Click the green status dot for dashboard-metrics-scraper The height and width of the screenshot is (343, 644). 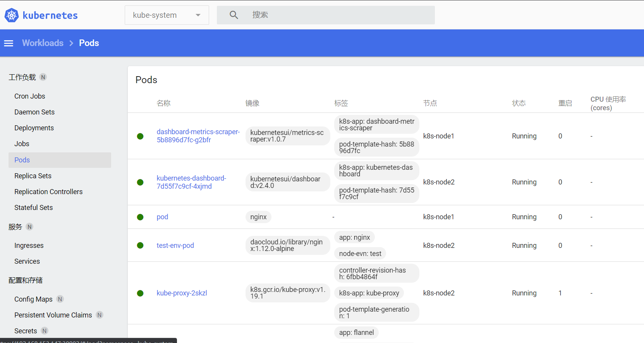(140, 136)
